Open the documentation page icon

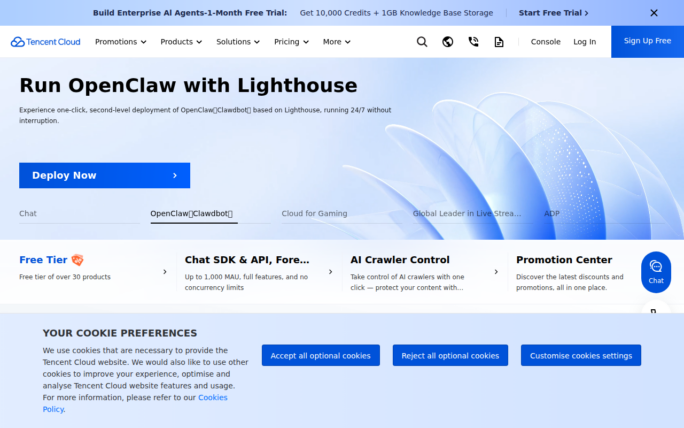[x=499, y=42]
